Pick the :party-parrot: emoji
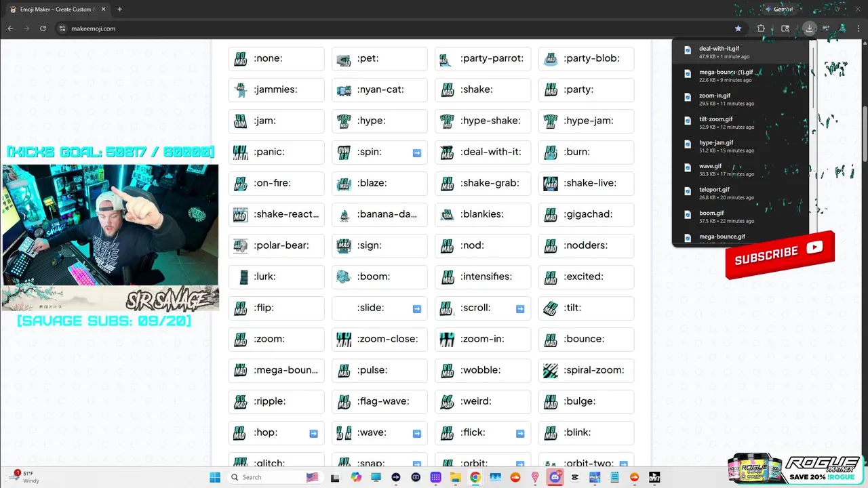Viewport: 868px width, 488px height. (483, 58)
